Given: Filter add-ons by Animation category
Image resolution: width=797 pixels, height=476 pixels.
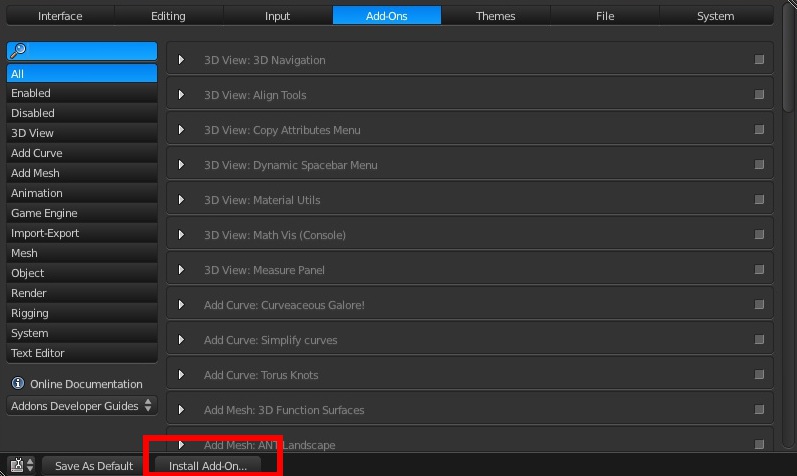Looking at the screenshot, I should [x=82, y=193].
